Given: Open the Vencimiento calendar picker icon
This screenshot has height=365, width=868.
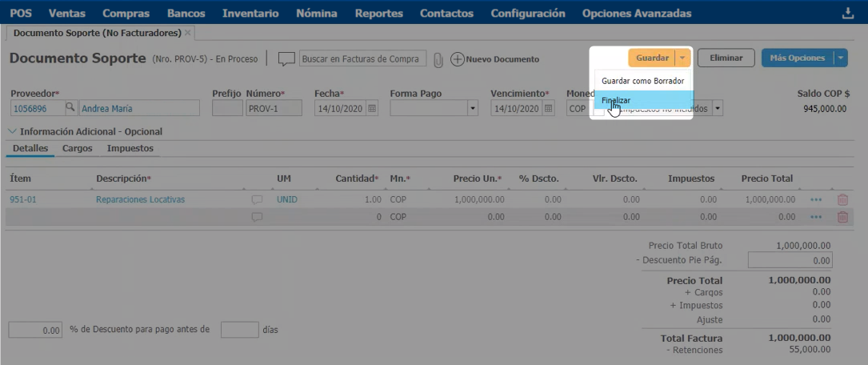Looking at the screenshot, I should 546,108.
